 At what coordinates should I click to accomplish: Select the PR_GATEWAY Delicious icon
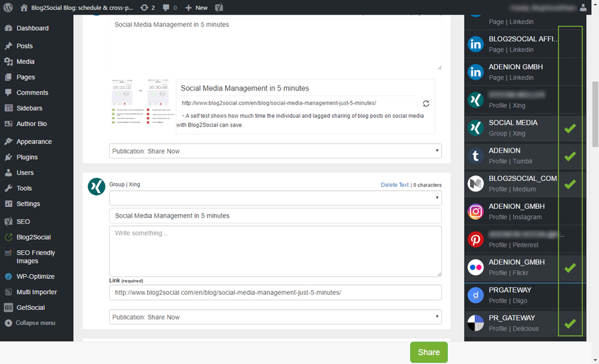click(x=476, y=323)
